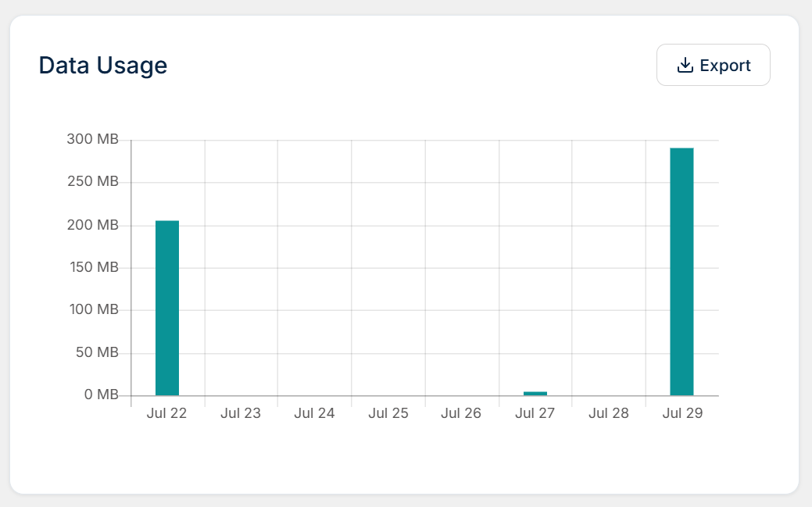Click the 50 MB axis label
This screenshot has width=812, height=507.
pos(97,352)
